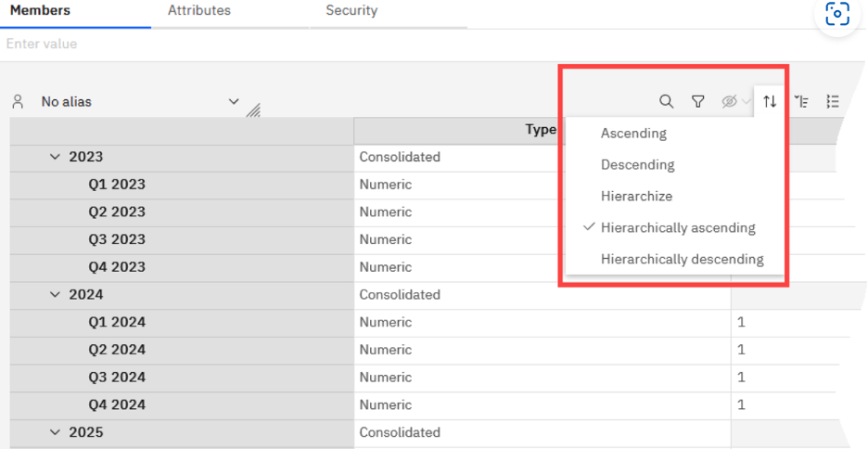This screenshot has height=449, width=868.
Task: Click the expand hierarchy tree icon
Action: click(801, 101)
